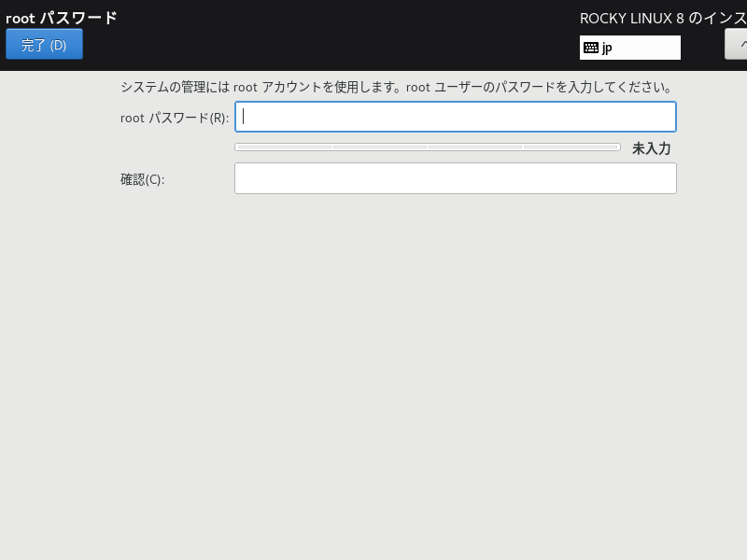
Task: Click the keyboard icon beside jp
Action: click(591, 48)
